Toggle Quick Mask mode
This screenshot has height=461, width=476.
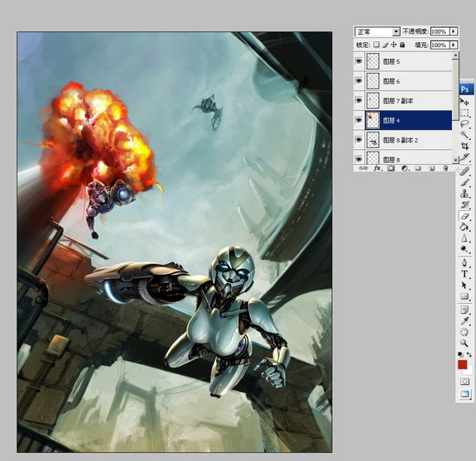click(464, 382)
